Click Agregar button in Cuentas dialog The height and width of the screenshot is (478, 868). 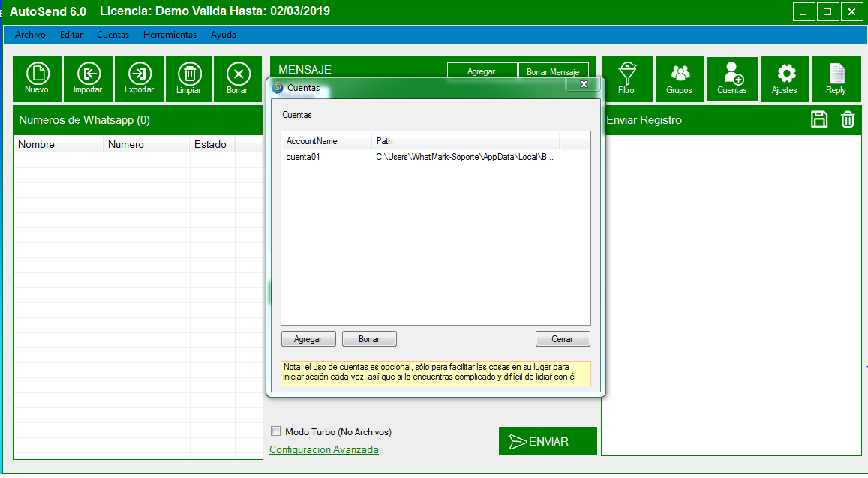[308, 339]
